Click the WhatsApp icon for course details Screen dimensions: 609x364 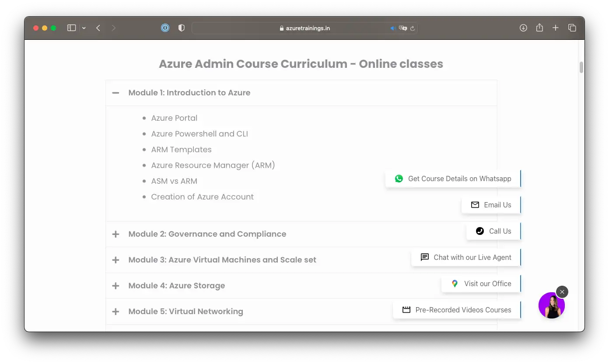399,178
